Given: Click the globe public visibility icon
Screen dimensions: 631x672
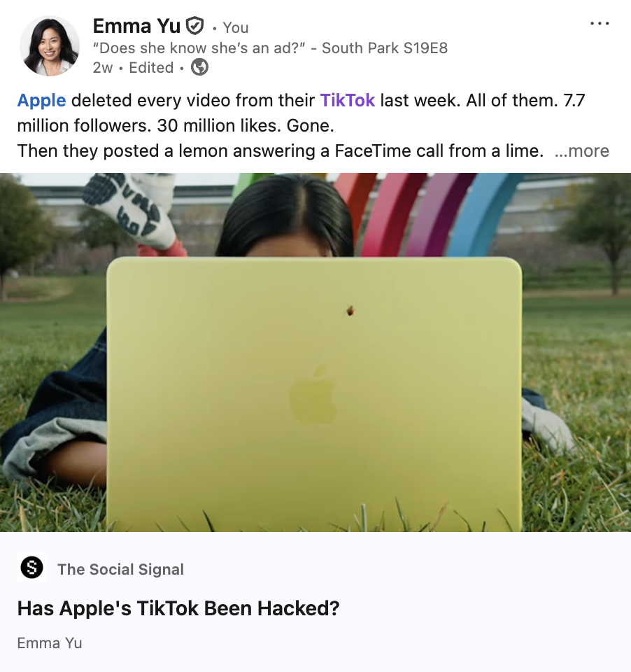Looking at the screenshot, I should click(x=199, y=67).
